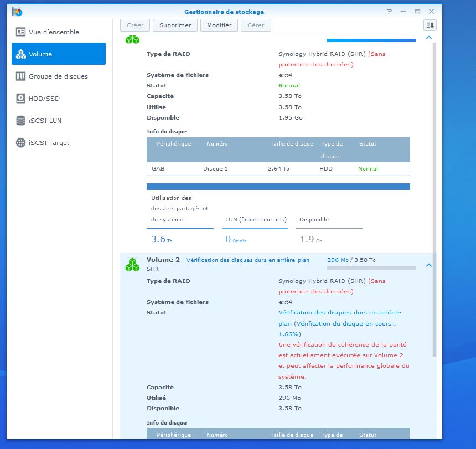
Task: Click the 1.66% verification progress text
Action: (x=289, y=334)
